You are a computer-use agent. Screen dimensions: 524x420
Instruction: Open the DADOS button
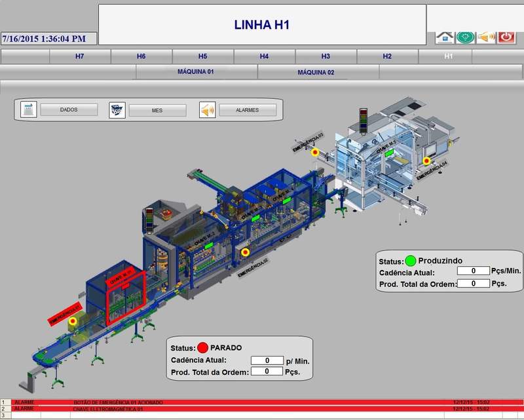pyautogui.click(x=69, y=109)
